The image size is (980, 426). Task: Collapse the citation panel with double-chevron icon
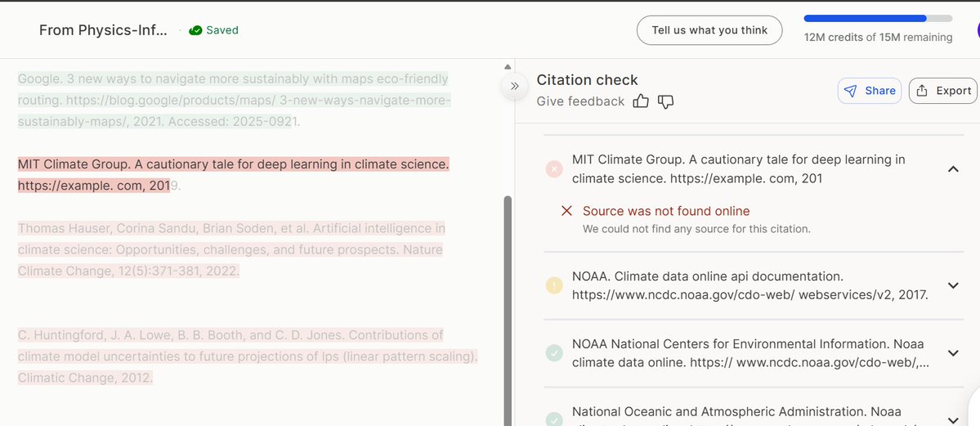coord(514,87)
